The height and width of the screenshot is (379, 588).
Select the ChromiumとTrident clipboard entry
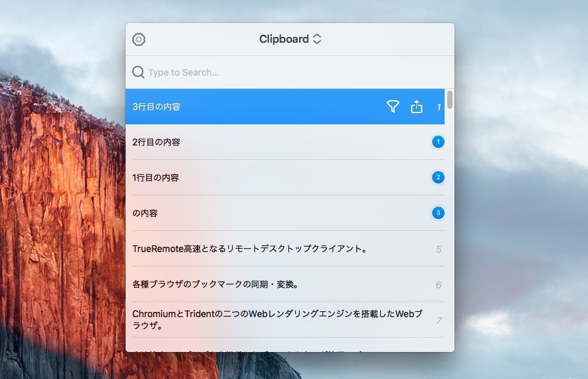[285, 319]
